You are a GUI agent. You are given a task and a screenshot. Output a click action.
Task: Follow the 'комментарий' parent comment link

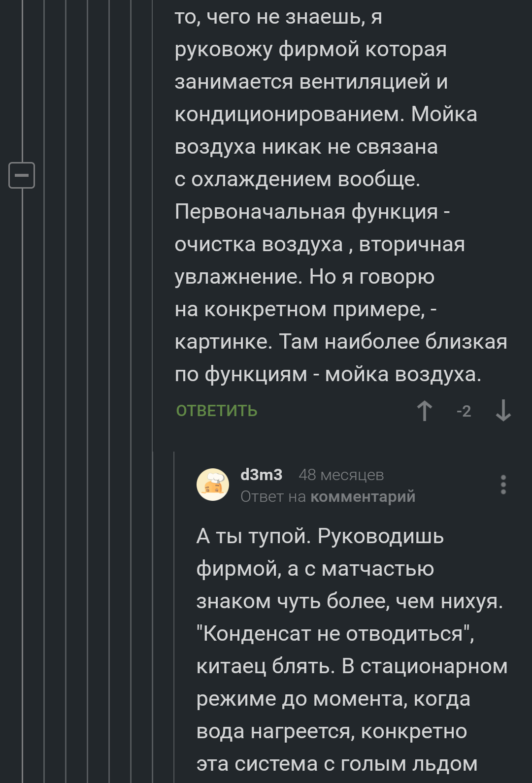coord(363,497)
